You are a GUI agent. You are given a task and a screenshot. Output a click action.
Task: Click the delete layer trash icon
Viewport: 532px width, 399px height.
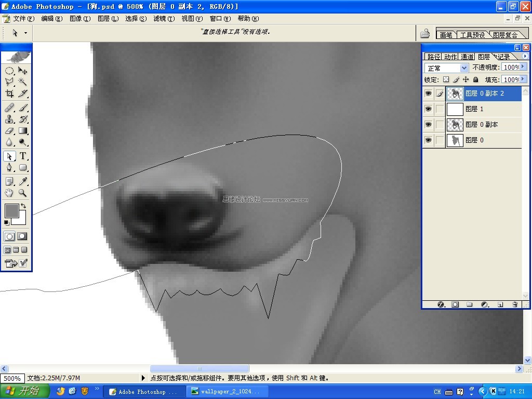515,304
